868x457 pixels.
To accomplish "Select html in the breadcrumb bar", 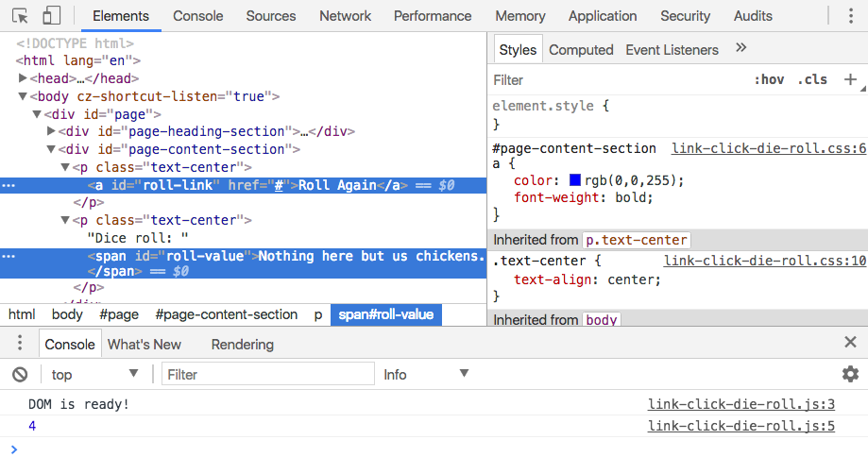I will (22, 314).
